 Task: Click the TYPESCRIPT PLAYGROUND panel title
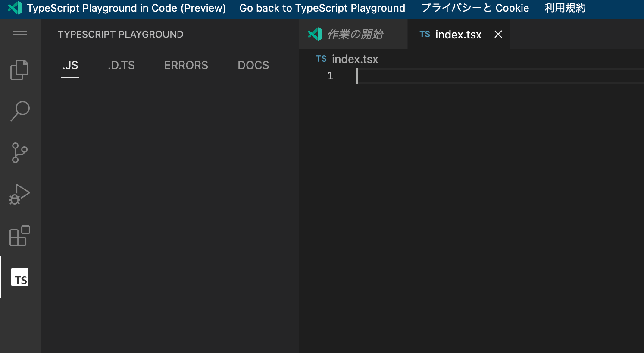tap(121, 35)
